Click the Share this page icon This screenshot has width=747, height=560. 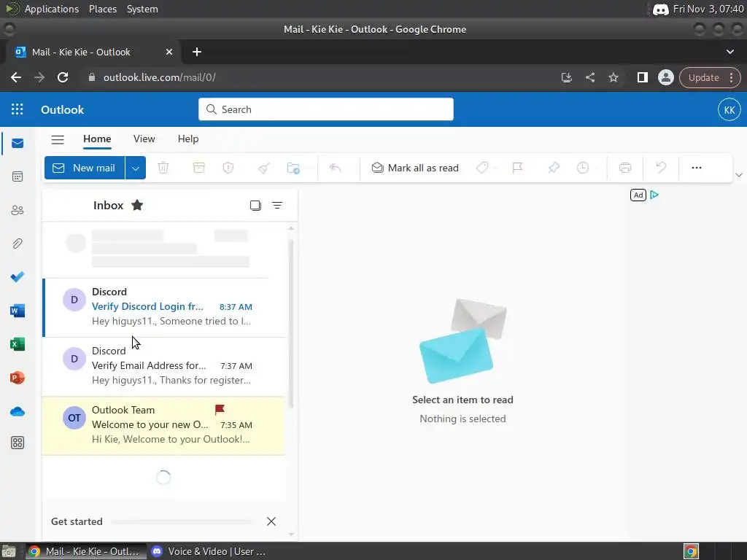tap(589, 77)
